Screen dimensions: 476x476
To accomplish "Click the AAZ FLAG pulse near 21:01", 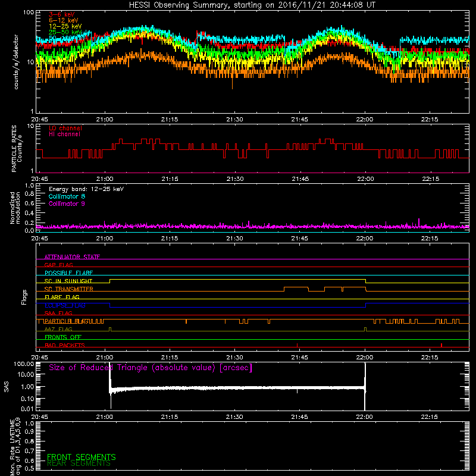I will pos(110,330).
